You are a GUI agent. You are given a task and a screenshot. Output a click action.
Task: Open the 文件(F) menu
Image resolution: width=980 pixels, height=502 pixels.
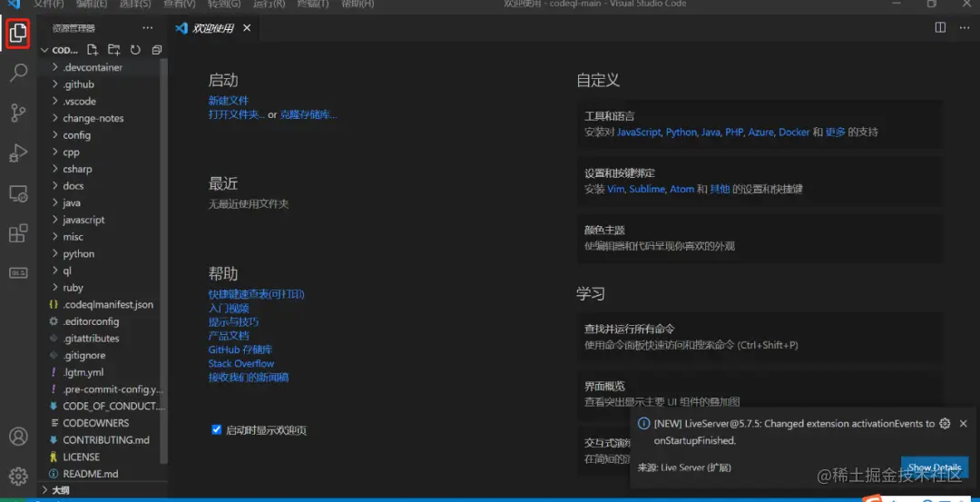pos(49,4)
